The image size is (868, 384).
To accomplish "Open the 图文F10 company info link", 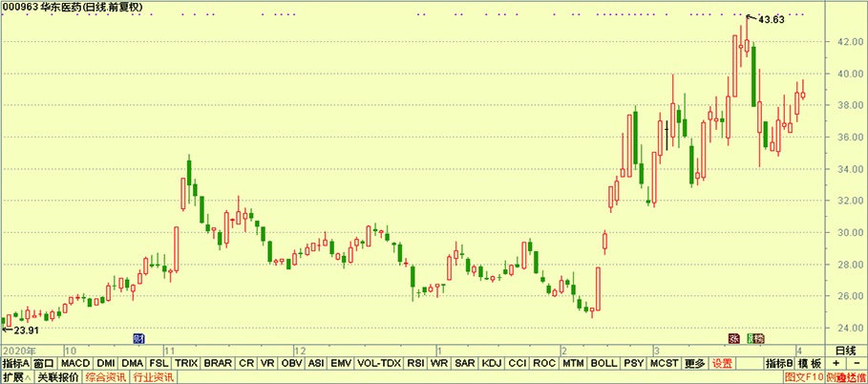I will (805, 378).
